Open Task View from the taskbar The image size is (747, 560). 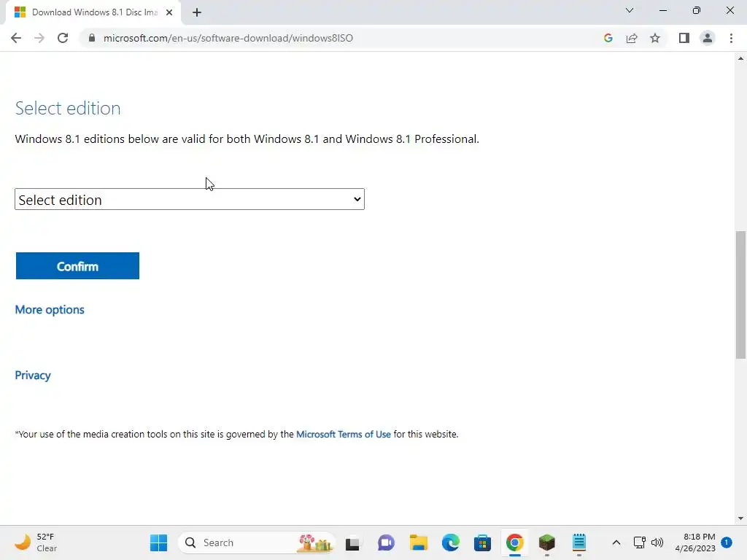tap(352, 542)
